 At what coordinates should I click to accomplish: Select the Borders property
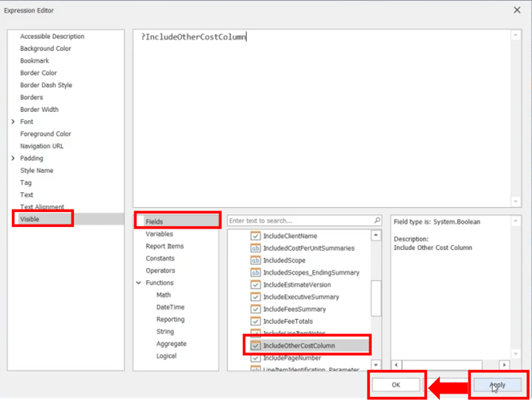click(x=32, y=98)
